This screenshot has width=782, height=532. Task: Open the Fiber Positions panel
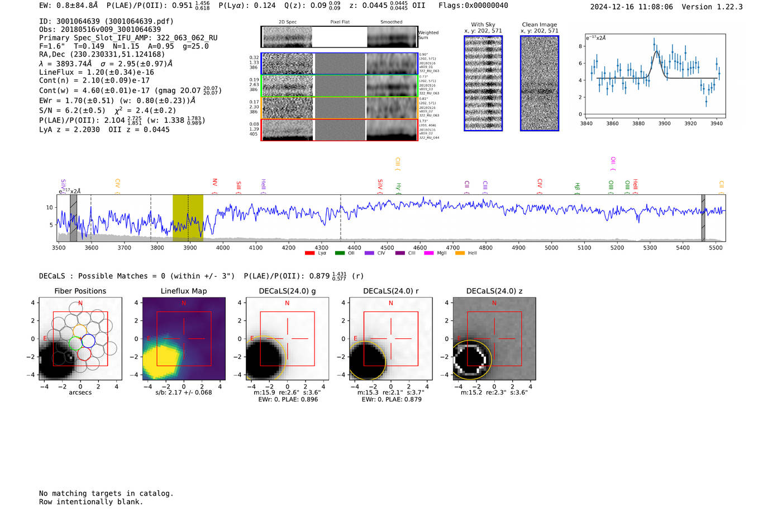coord(80,339)
